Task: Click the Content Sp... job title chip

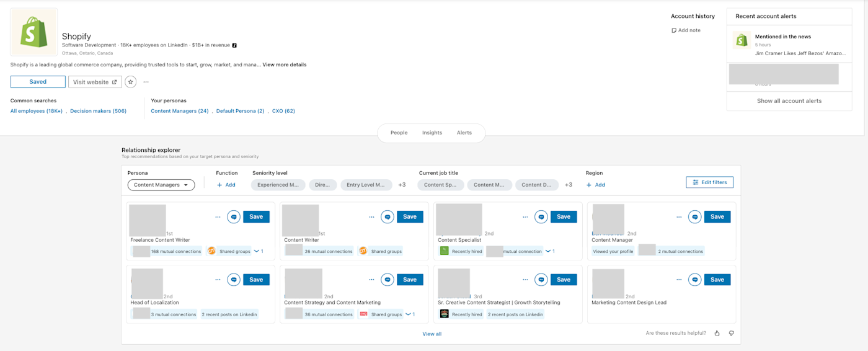Action: pyautogui.click(x=440, y=185)
